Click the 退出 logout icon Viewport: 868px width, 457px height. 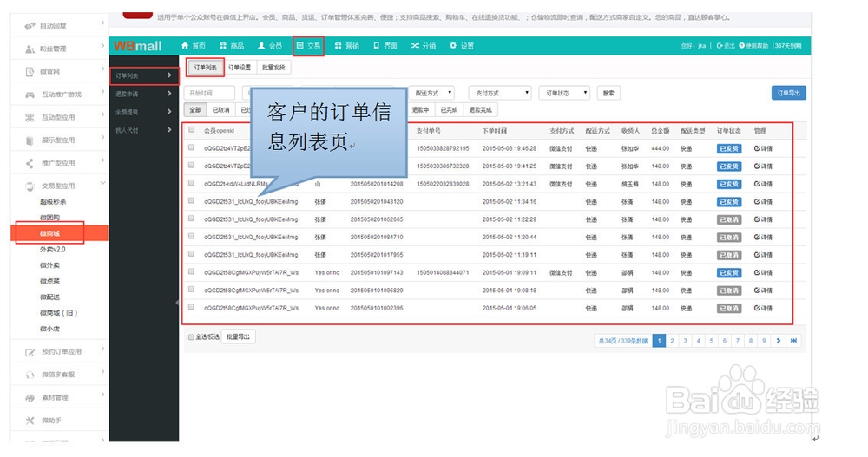tap(719, 46)
